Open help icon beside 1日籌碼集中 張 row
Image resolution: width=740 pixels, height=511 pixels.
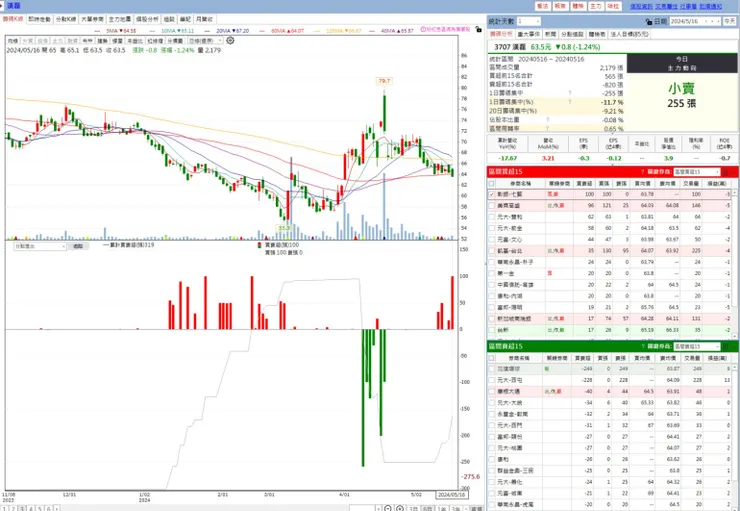pos(570,93)
